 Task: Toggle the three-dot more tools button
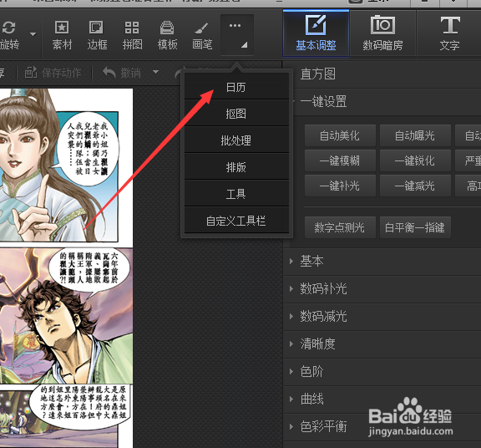pos(237,35)
